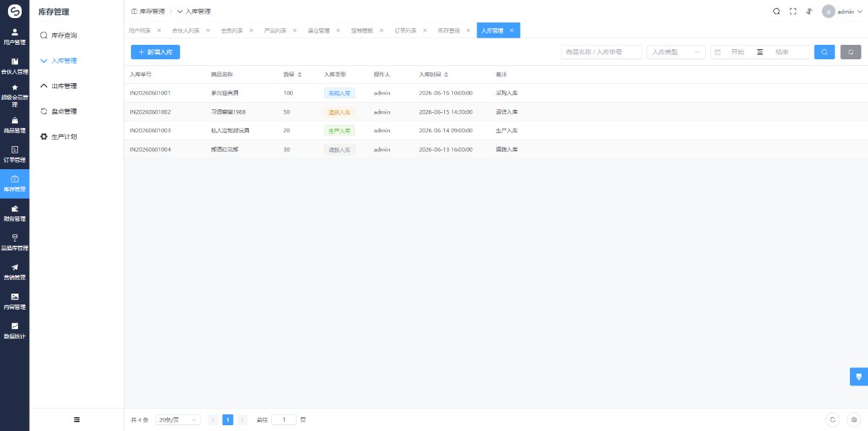
Task: Open 营销管理 in the dark sidebar
Action: [x=14, y=272]
